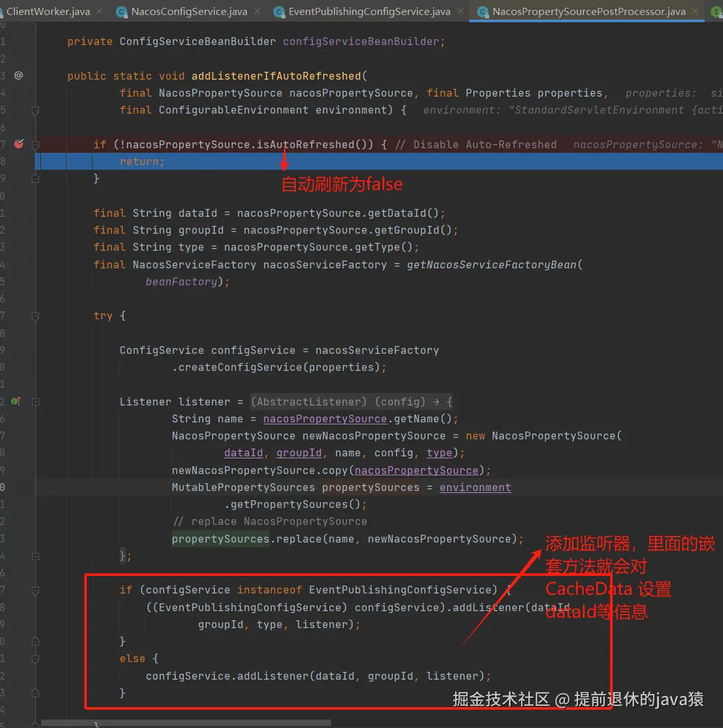Click the getDataId() call
The height and width of the screenshot is (728, 723).
[x=403, y=213]
